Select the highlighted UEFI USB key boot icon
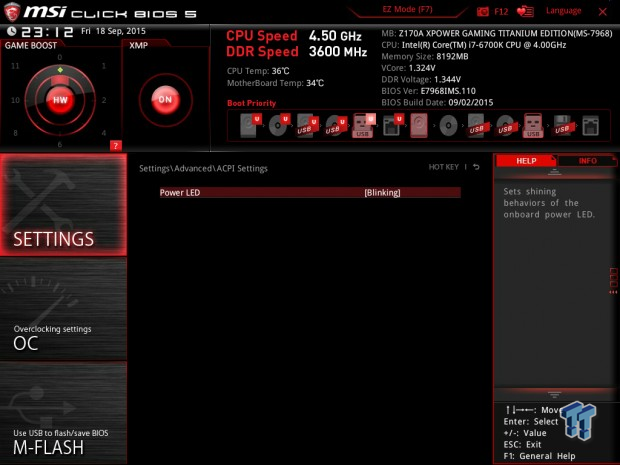The height and width of the screenshot is (465, 620). (363, 125)
